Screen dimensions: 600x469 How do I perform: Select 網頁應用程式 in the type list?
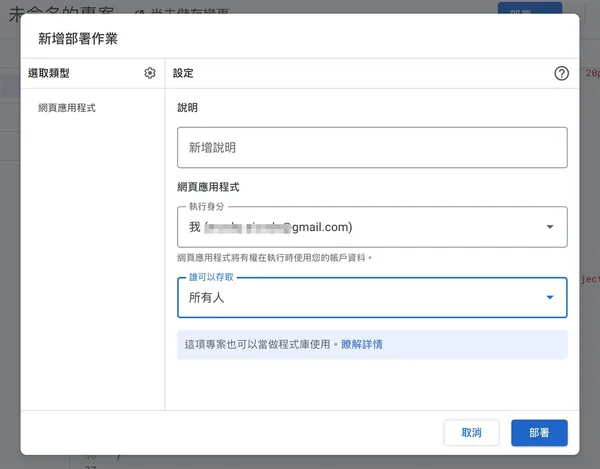(67, 107)
